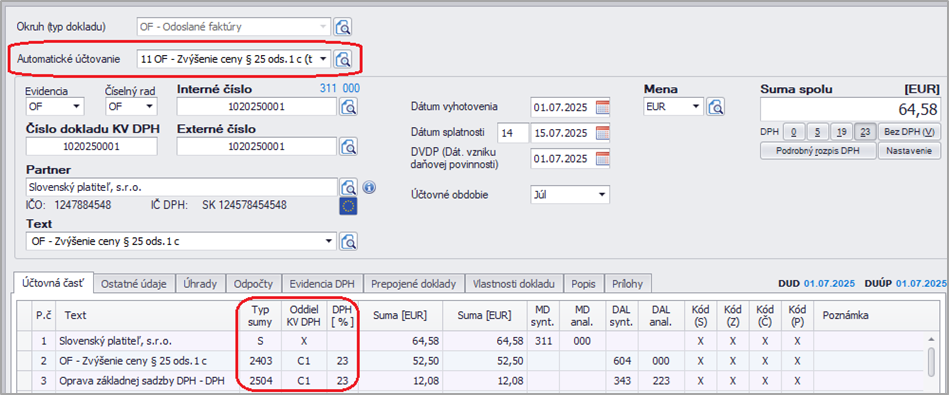Image resolution: width=949 pixels, height=395 pixels.
Task: Open Úhrady tab
Action: click(x=200, y=283)
